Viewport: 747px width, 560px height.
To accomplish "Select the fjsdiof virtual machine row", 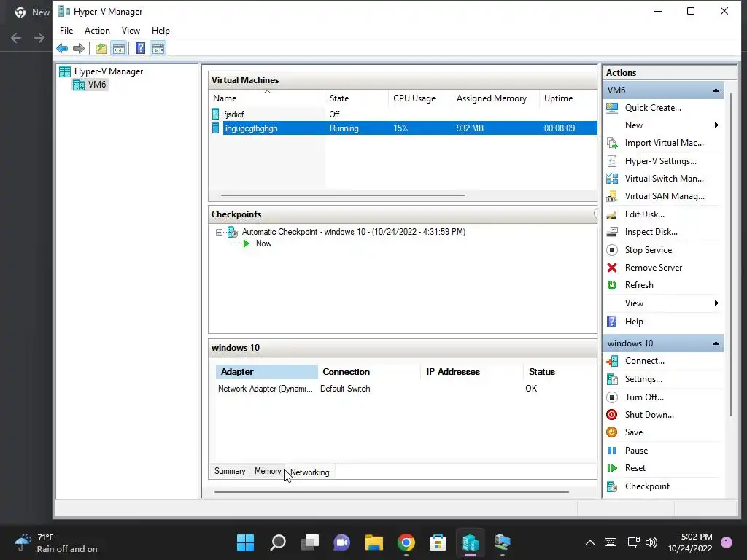I will click(404, 114).
